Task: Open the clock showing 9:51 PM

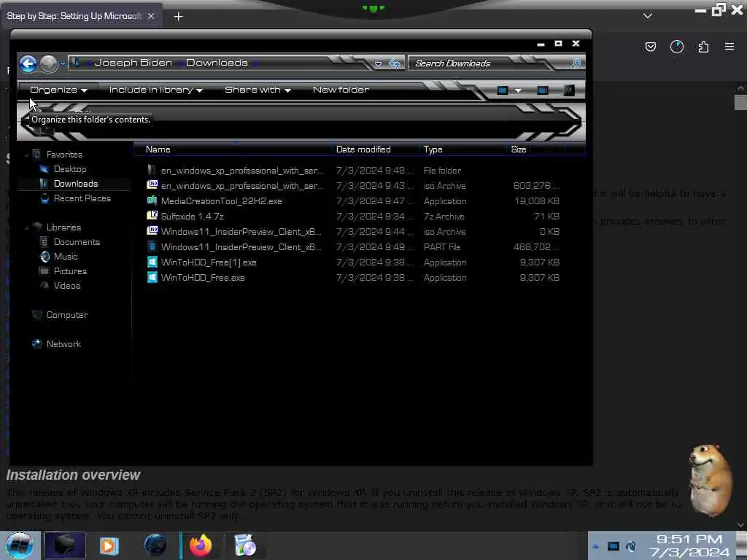Action: click(x=689, y=545)
